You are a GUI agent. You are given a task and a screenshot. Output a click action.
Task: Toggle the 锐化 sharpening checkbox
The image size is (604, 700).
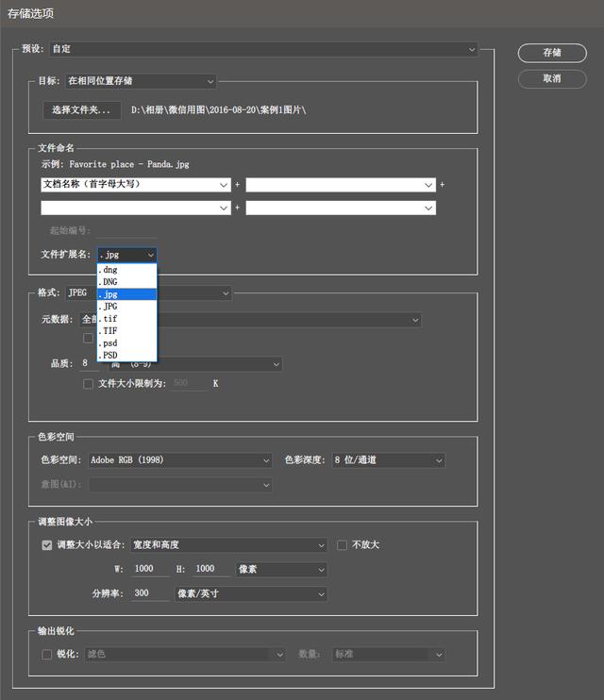pyautogui.click(x=47, y=654)
